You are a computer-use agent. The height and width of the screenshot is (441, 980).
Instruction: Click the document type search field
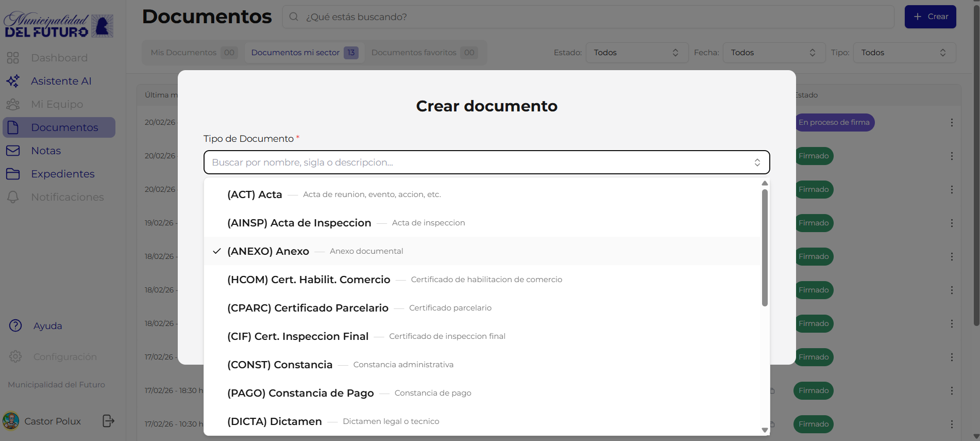pyautogui.click(x=479, y=162)
